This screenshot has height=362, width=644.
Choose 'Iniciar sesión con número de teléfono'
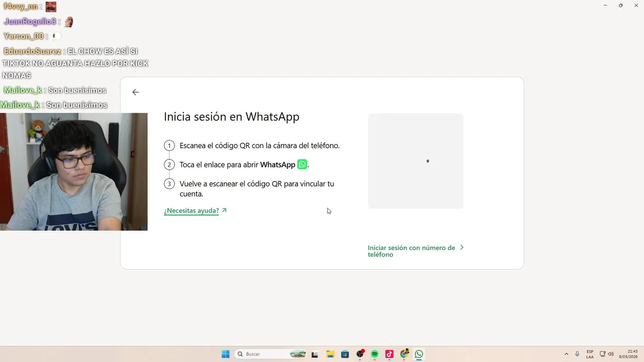[416, 251]
